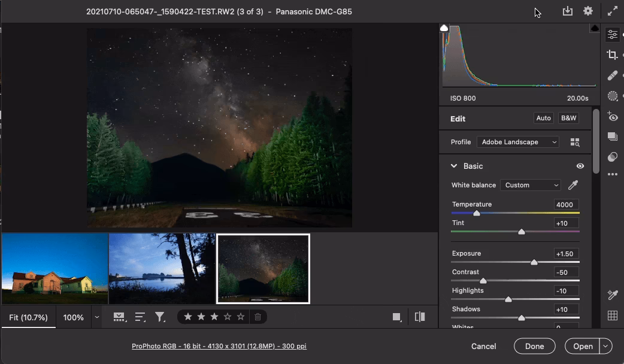Viewport: 624px width, 364px height.
Task: Open Camera Raw preferences with the gear icon
Action: tap(587, 10)
